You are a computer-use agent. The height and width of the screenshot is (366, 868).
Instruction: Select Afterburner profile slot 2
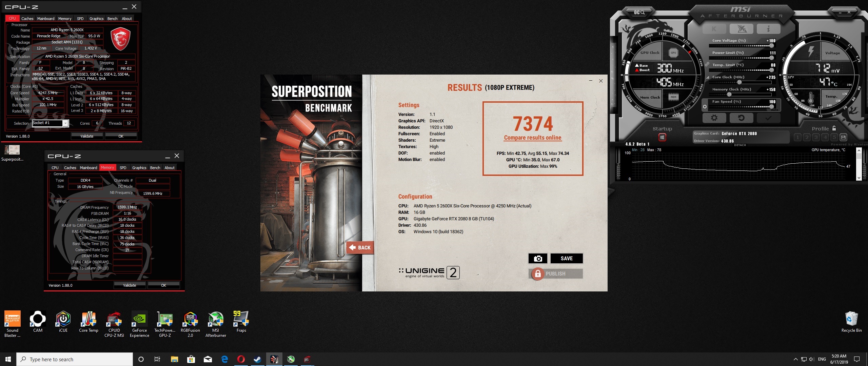tap(807, 137)
